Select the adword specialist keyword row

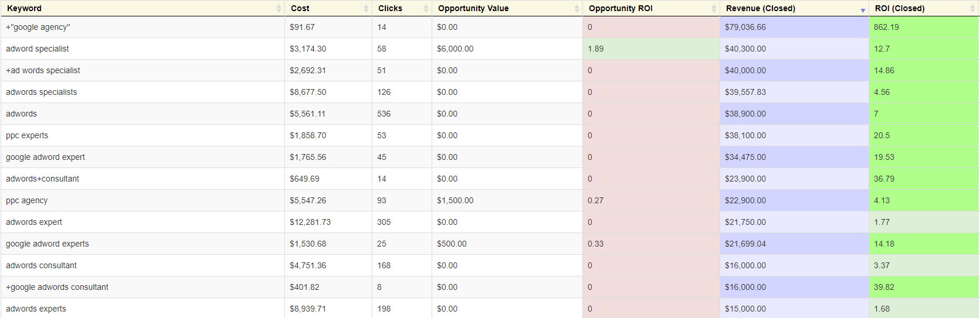click(490, 49)
